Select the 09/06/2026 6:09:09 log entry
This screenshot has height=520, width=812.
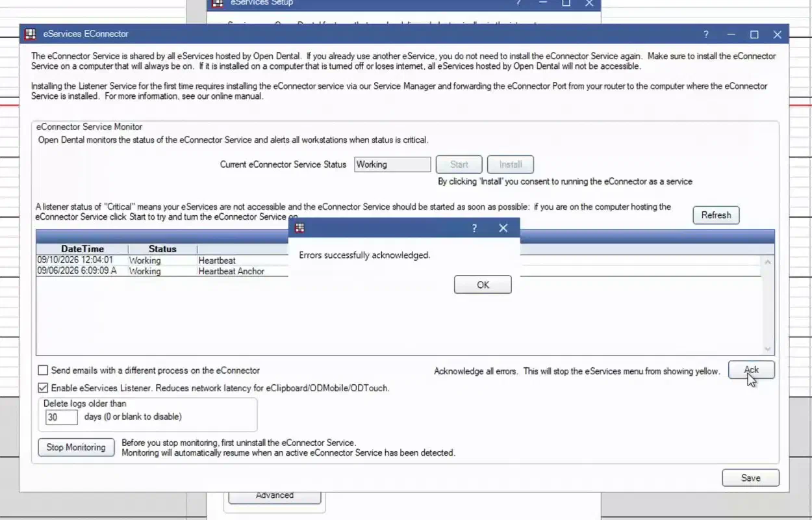(399, 271)
